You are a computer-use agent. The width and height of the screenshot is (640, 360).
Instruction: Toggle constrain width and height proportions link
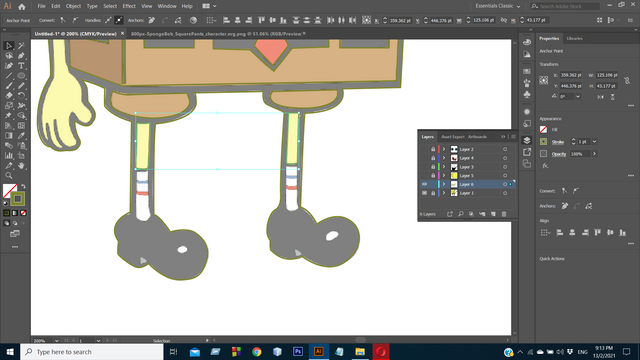[627, 80]
